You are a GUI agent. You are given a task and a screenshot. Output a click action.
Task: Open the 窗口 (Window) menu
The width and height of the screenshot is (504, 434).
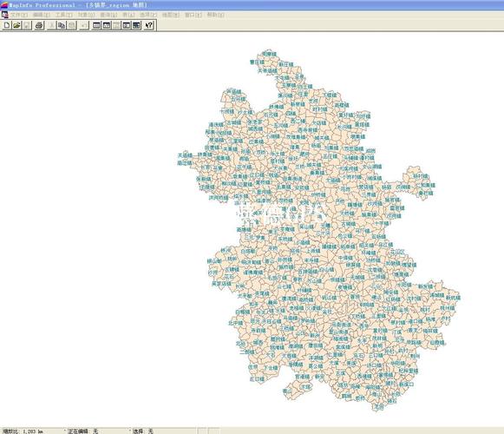point(193,15)
